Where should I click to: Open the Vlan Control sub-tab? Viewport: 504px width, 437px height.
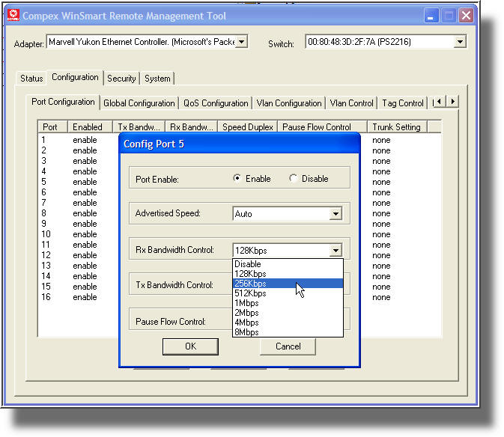coord(352,103)
